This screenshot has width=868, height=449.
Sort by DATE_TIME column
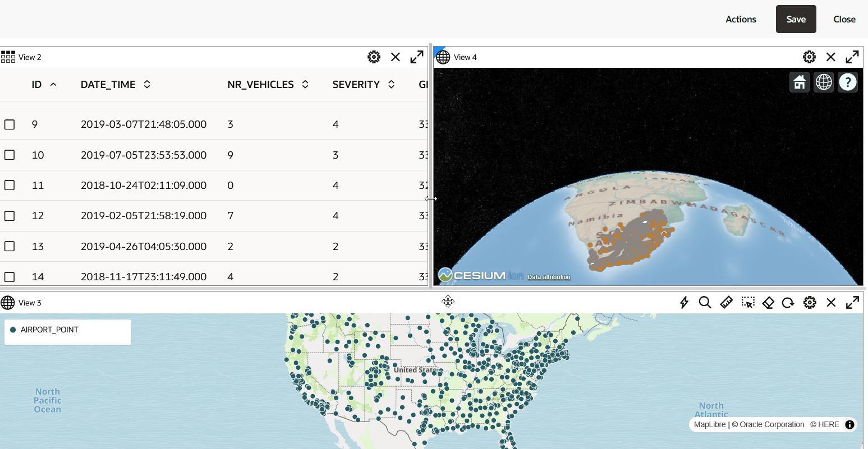(x=147, y=85)
